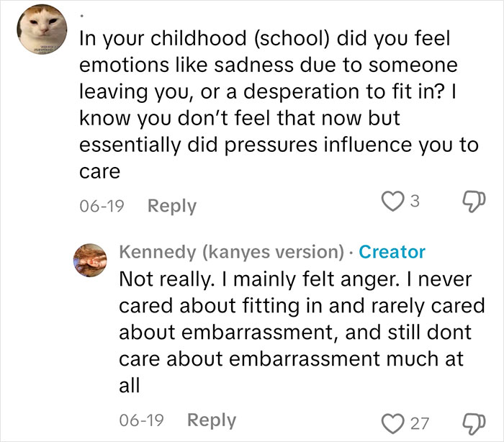Viewport: 504px width, 442px height.
Task: Click the blue Creator badge
Action: [392, 252]
